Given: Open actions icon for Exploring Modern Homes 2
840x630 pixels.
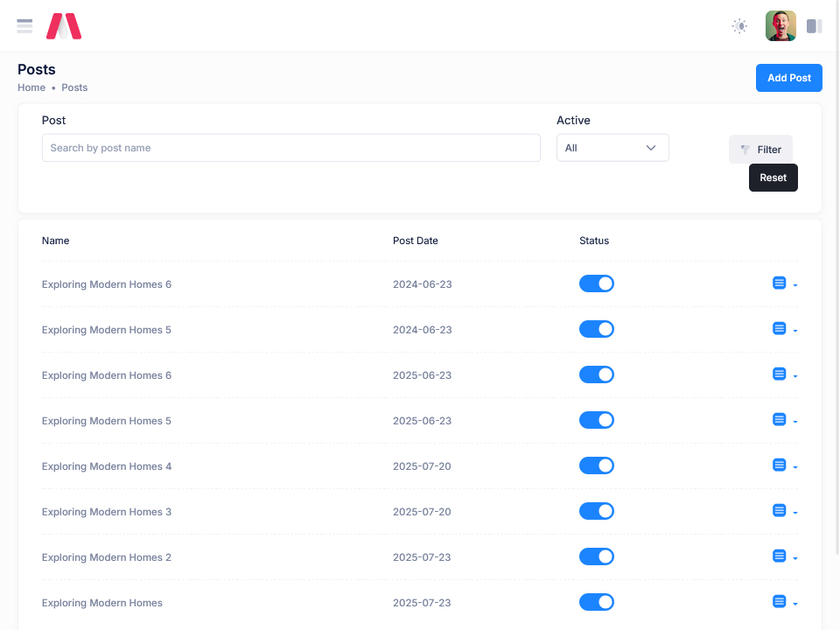Looking at the screenshot, I should click(780, 556).
